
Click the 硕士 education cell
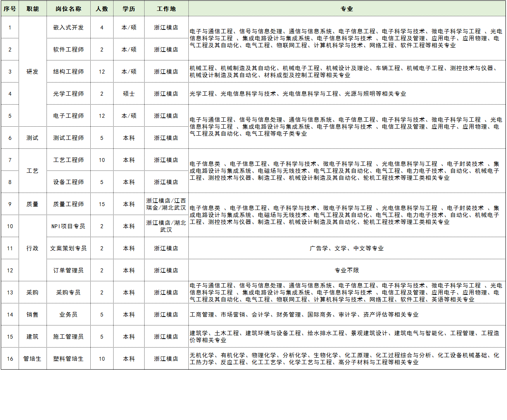coord(129,94)
